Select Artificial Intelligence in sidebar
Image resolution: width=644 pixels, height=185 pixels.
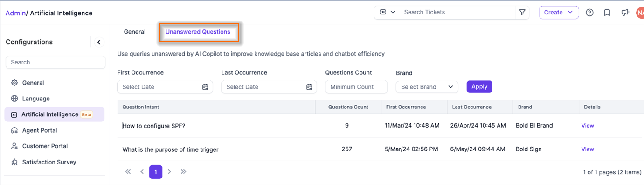[55, 114]
